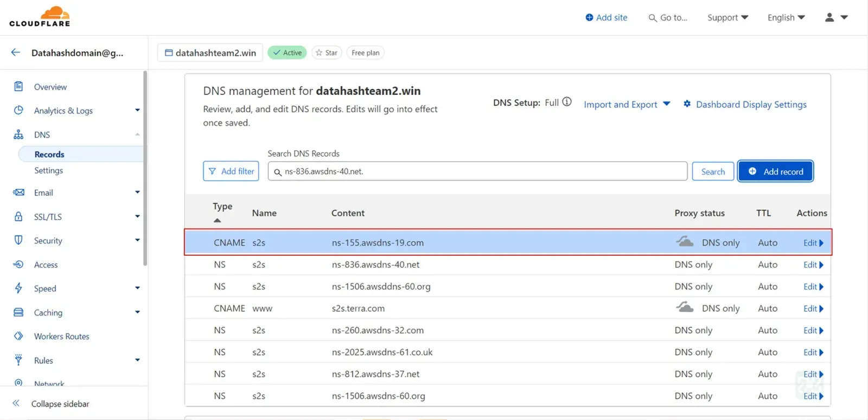
Task: Click content cell ns-812.awsdns-37.net
Action: coord(375,374)
